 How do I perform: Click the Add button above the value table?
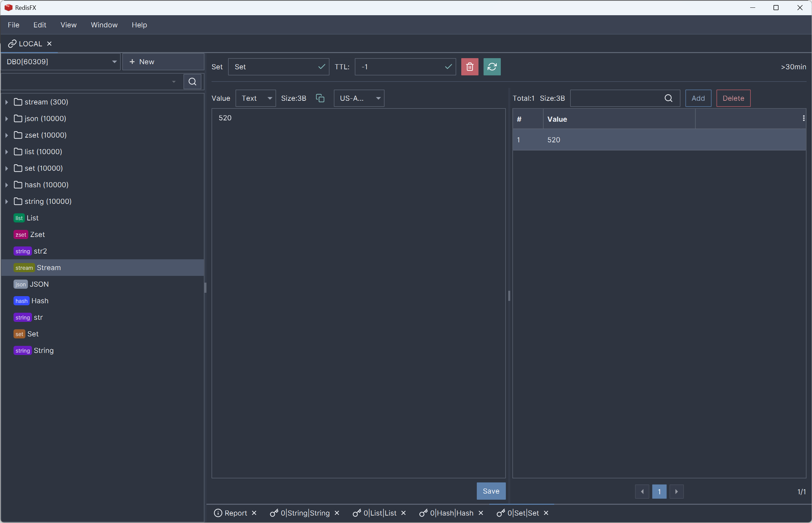point(698,98)
